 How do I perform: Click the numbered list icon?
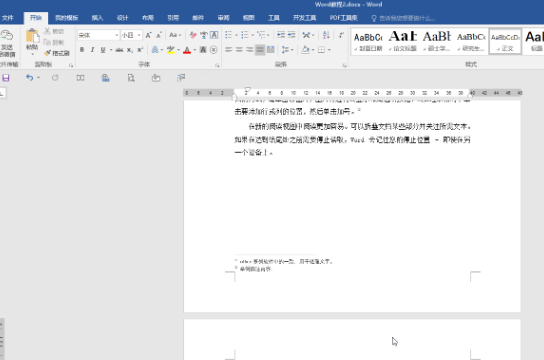click(245, 35)
